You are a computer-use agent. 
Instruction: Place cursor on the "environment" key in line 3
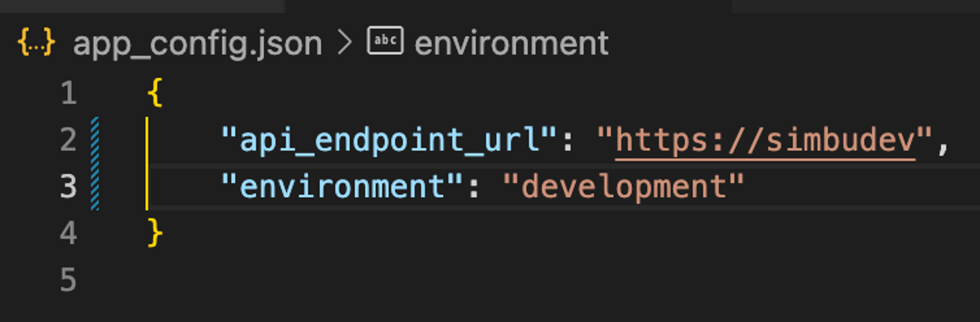click(x=342, y=187)
